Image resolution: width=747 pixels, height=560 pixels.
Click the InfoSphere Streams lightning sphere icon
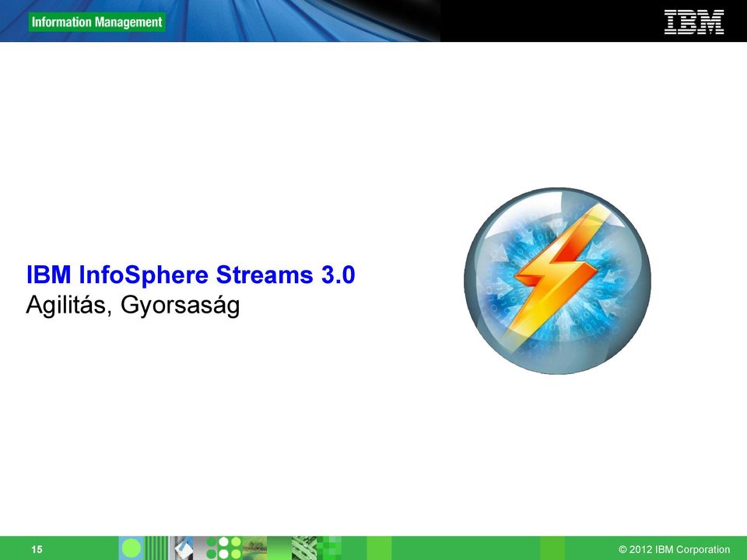557,281
